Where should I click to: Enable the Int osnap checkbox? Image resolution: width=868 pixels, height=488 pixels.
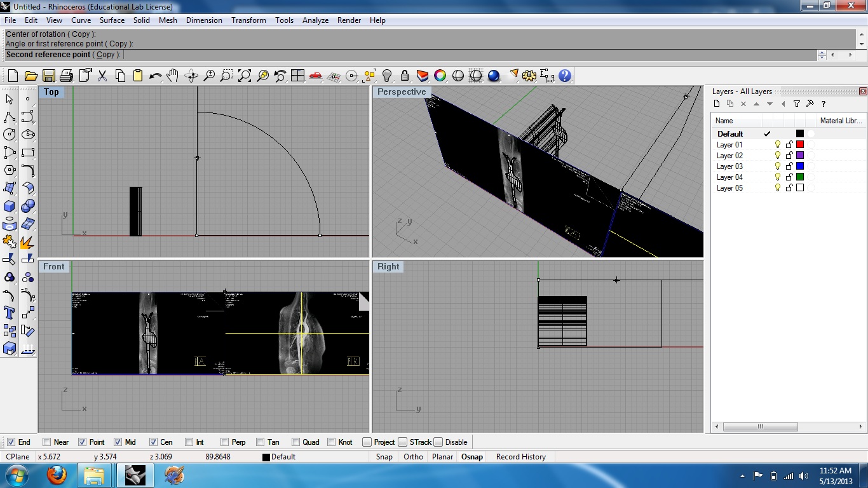point(189,442)
